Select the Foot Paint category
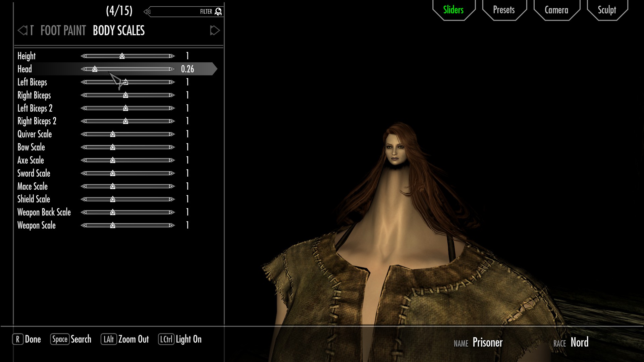 pyautogui.click(x=63, y=31)
